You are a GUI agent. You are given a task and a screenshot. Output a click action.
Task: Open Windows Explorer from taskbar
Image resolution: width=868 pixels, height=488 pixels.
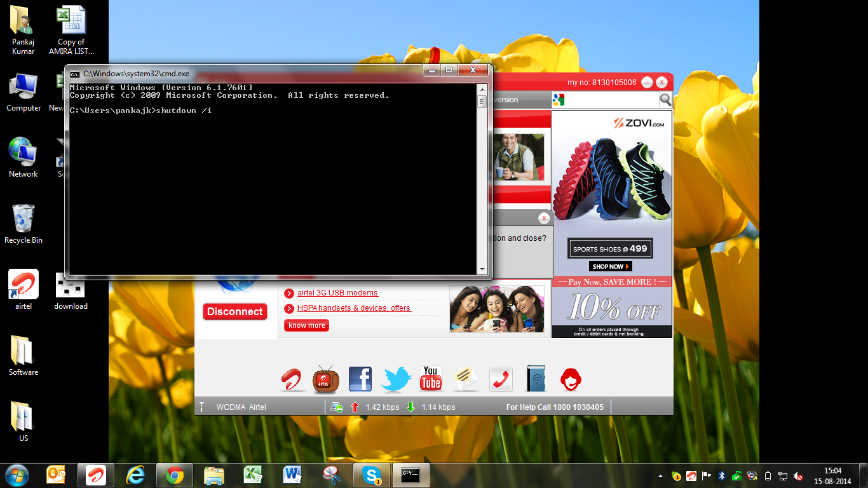tap(214, 475)
